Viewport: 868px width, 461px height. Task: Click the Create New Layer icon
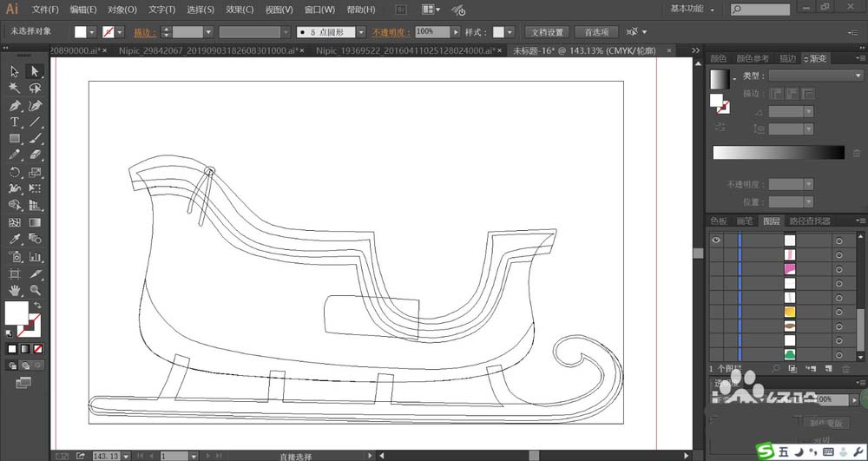click(828, 369)
